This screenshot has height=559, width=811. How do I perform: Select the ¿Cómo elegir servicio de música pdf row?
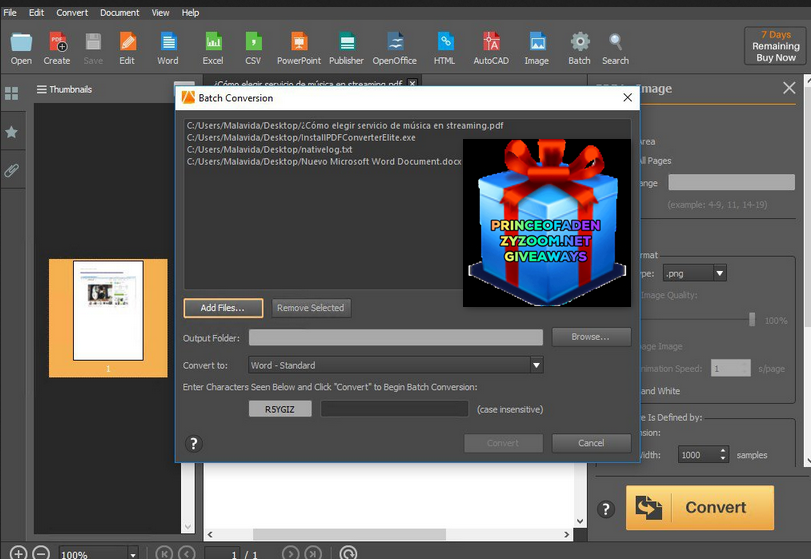point(345,126)
